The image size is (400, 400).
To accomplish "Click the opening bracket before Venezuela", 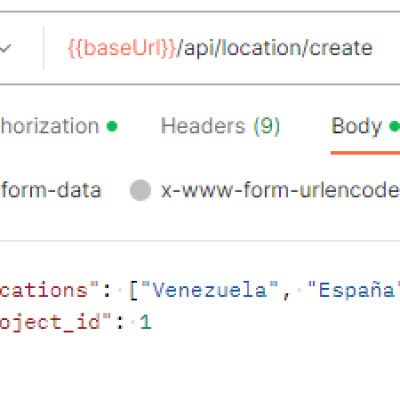I will point(133,290).
